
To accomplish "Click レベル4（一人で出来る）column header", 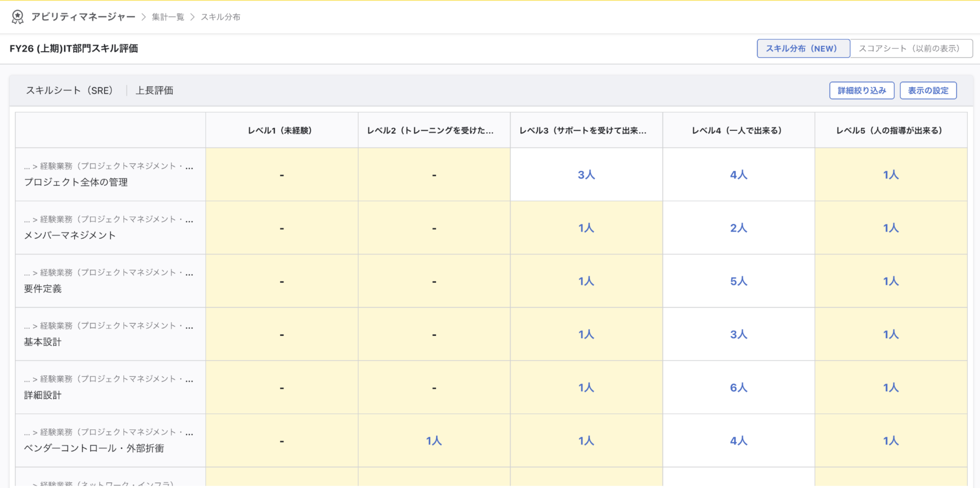I will click(x=738, y=130).
